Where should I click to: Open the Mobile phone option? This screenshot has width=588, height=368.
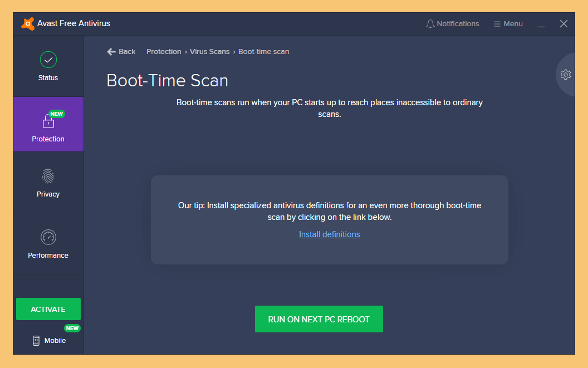pos(50,341)
